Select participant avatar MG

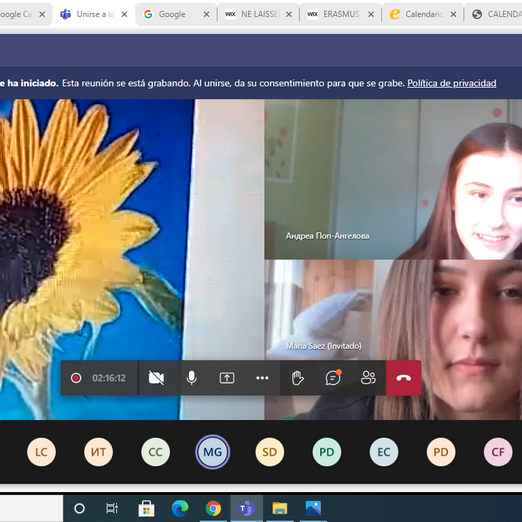point(213,452)
